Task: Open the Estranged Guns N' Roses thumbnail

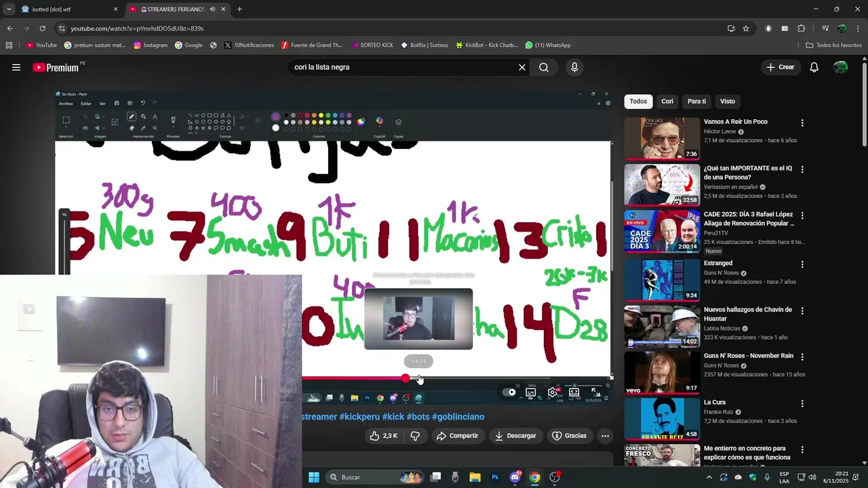Action: (662, 279)
